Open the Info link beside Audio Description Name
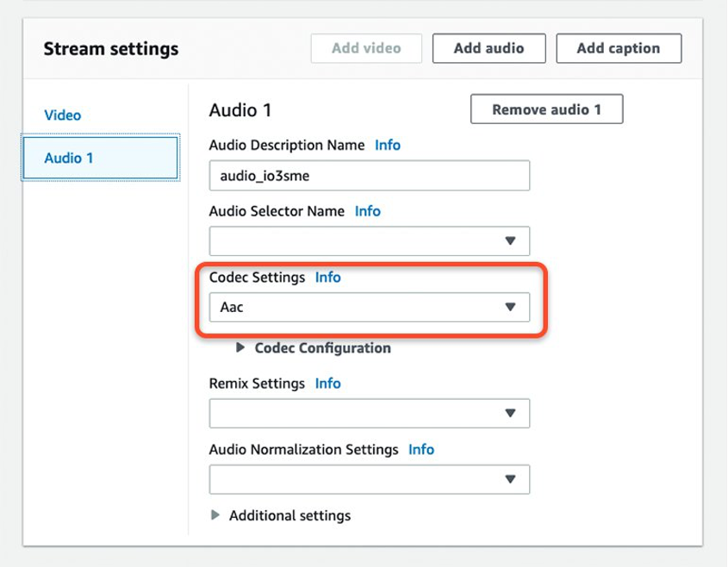728x567 pixels. pyautogui.click(x=389, y=145)
